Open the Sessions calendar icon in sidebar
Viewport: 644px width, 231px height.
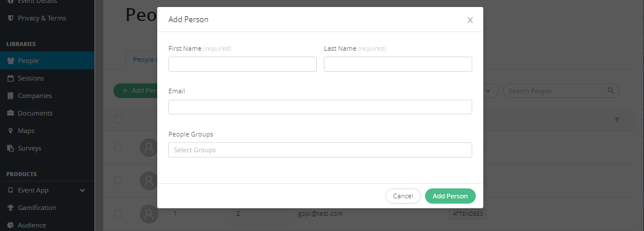click(10, 78)
